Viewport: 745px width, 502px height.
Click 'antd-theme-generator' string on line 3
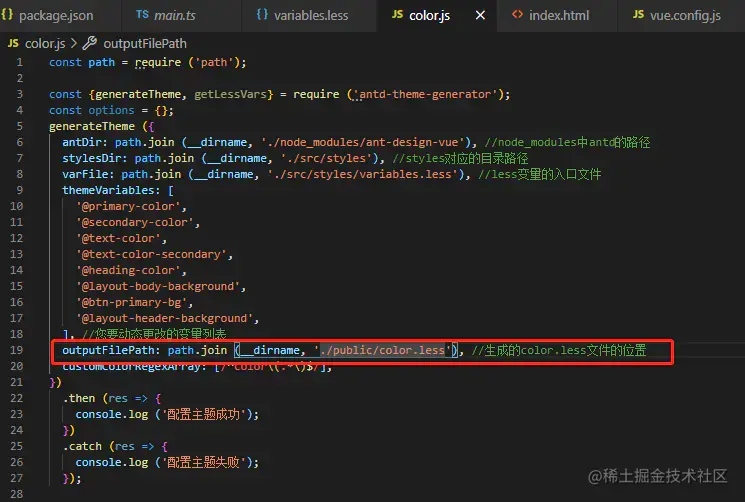click(425, 95)
